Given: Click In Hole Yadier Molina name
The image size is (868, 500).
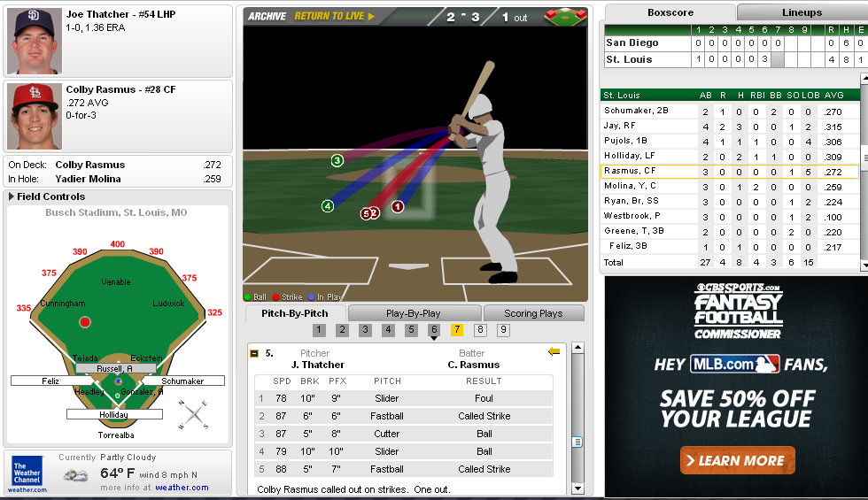Looking at the screenshot, I should tap(88, 179).
